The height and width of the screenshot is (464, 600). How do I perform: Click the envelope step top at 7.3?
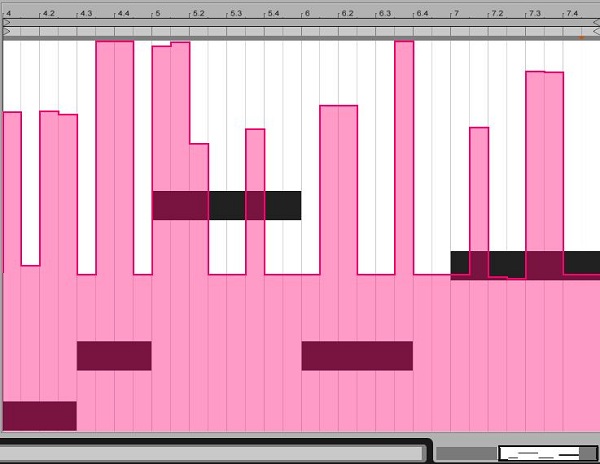(544, 73)
